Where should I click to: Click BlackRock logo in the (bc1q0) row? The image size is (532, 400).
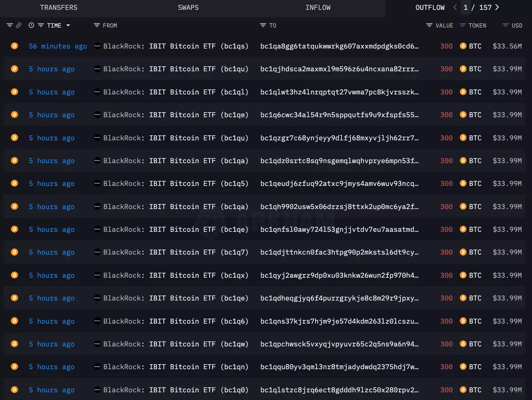click(97, 390)
